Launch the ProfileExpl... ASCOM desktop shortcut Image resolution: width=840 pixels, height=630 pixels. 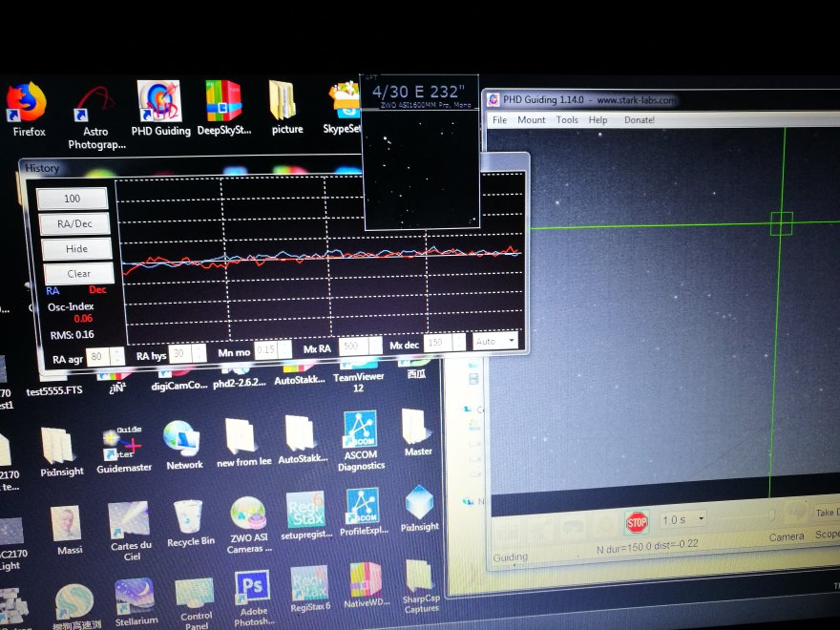click(x=364, y=512)
